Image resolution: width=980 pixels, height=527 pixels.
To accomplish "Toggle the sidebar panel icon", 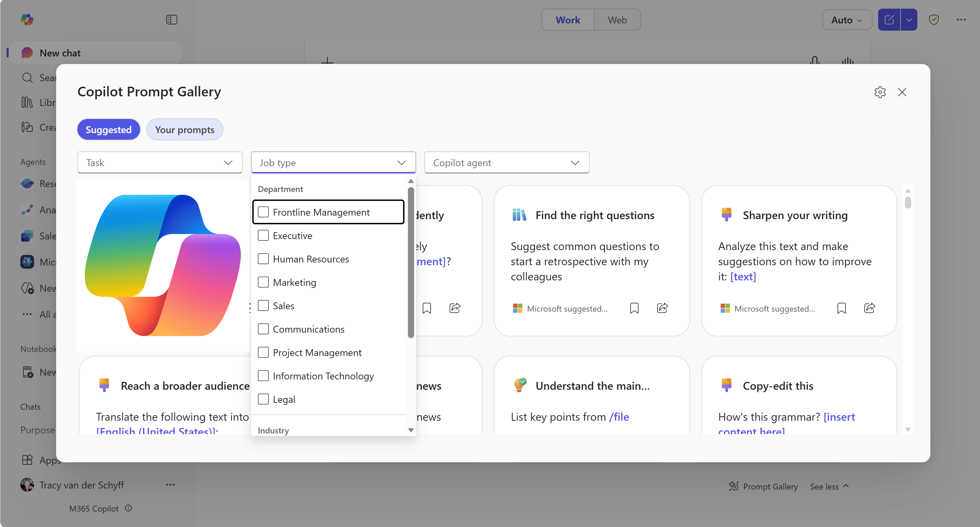I will [x=171, y=20].
